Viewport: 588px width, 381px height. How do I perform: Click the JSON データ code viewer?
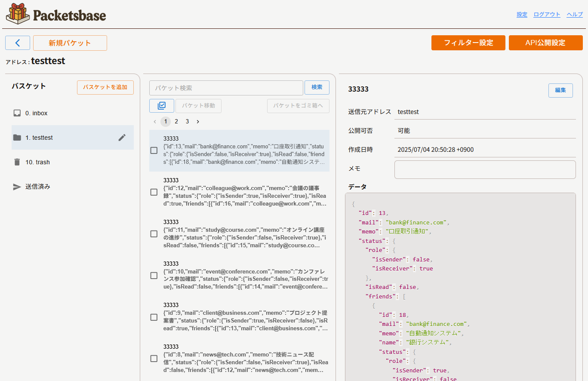coord(460,287)
